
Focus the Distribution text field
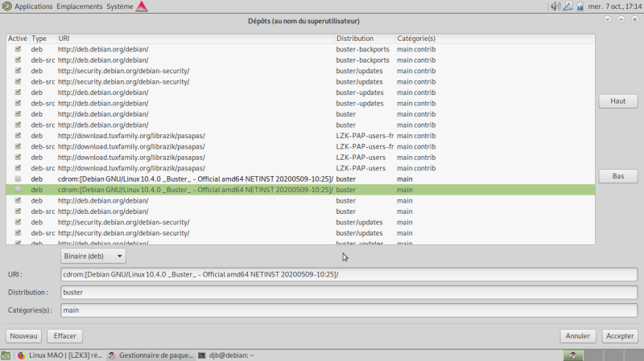(x=349, y=293)
